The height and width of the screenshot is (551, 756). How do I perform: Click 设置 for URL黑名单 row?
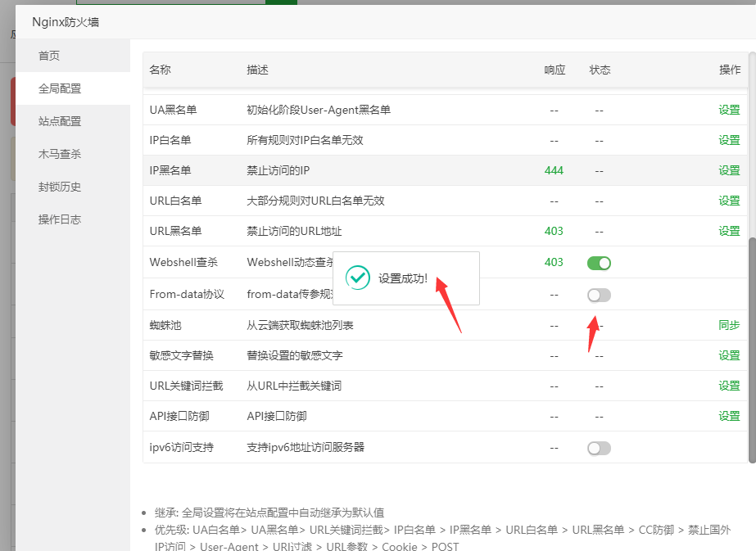click(x=729, y=232)
